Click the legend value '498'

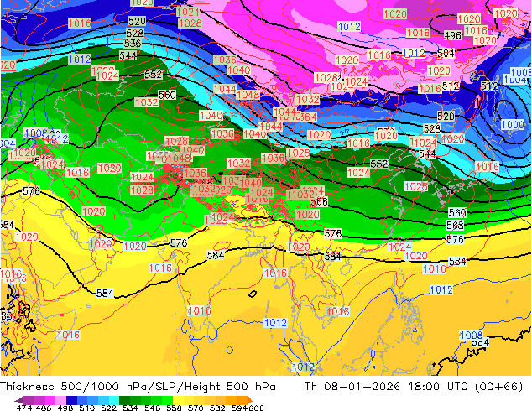[x=65, y=408]
